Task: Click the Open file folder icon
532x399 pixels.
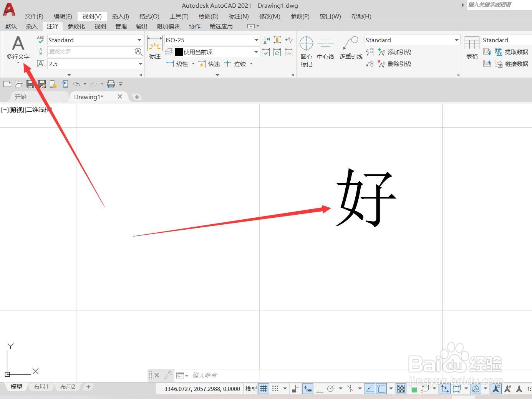Action: click(18, 84)
